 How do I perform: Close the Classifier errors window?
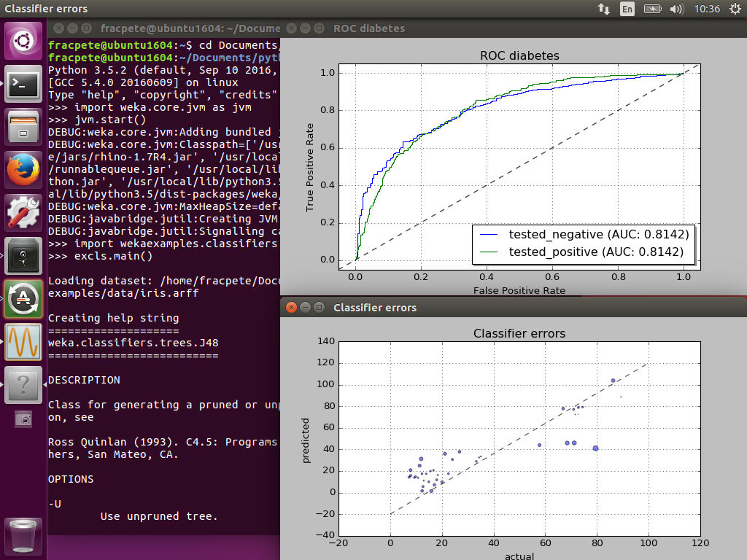(x=291, y=308)
